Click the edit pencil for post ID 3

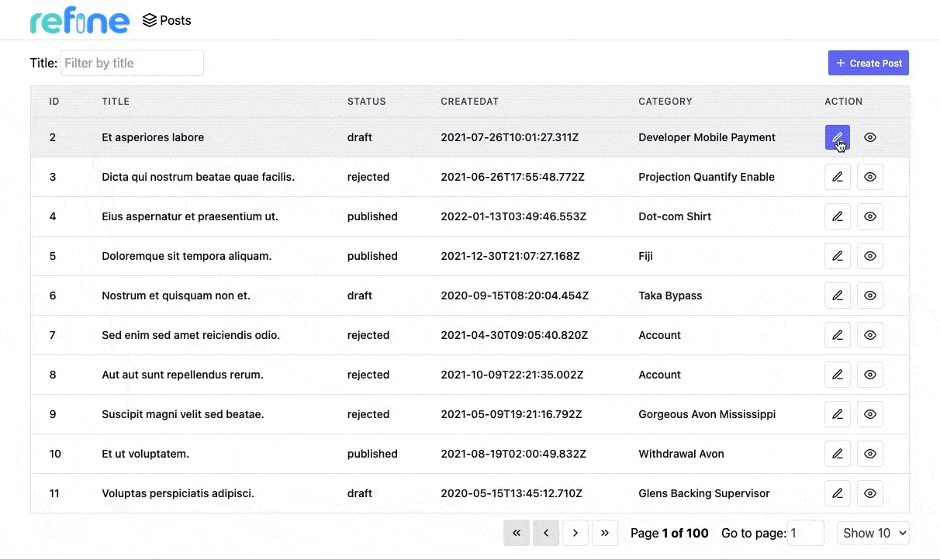tap(837, 177)
